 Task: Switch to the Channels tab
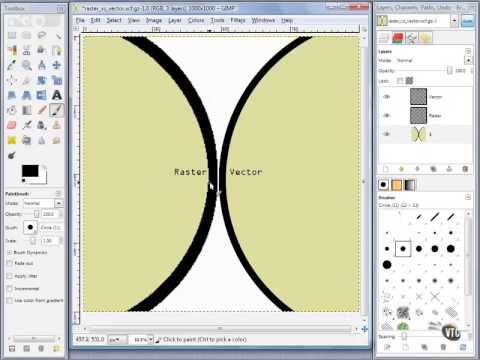tap(398, 38)
